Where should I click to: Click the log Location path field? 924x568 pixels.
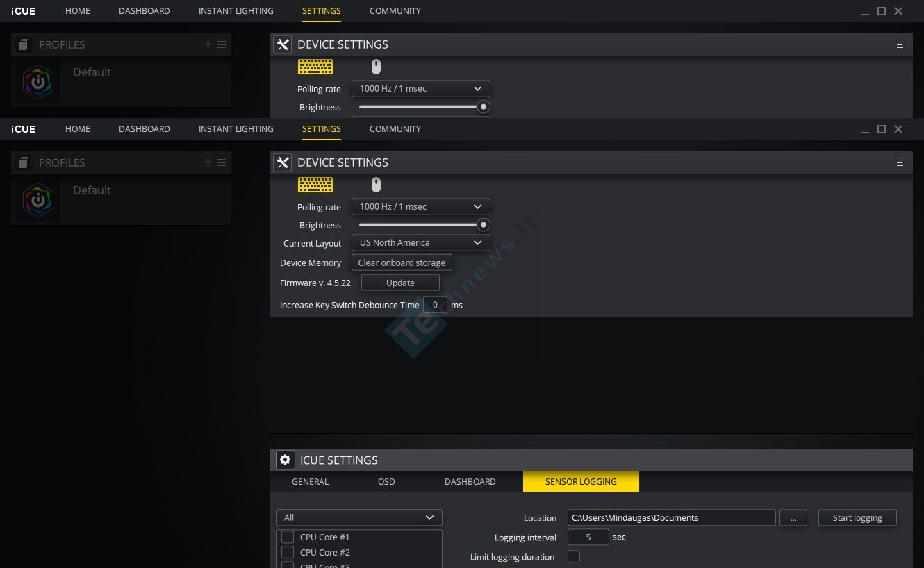tap(671, 517)
